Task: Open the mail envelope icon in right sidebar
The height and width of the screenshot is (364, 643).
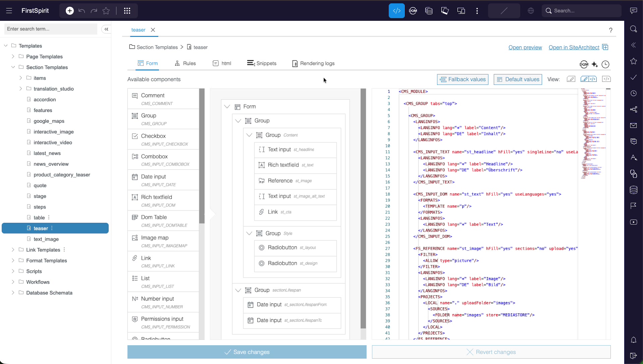Action: tap(633, 125)
